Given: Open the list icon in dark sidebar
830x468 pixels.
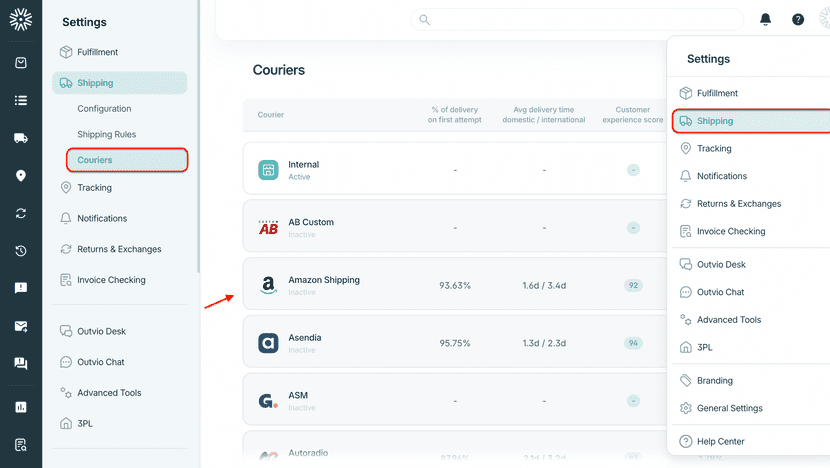Looking at the screenshot, I should click(21, 100).
